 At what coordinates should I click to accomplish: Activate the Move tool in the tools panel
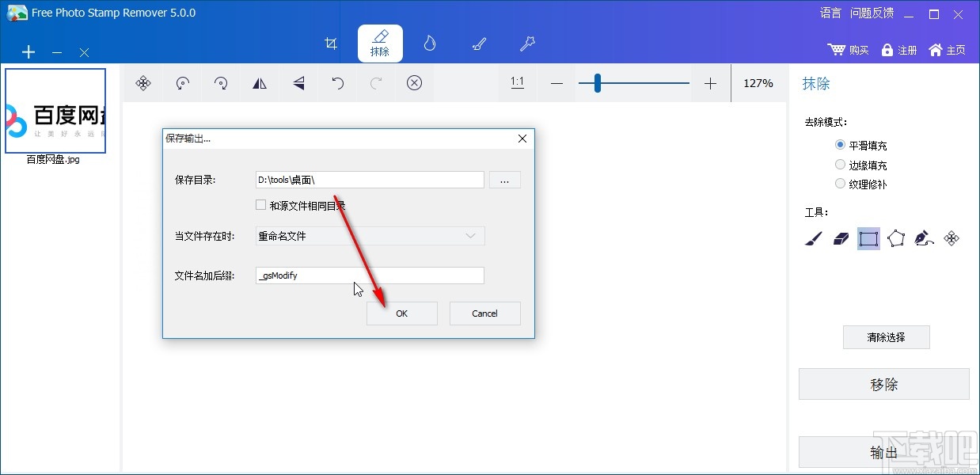952,238
